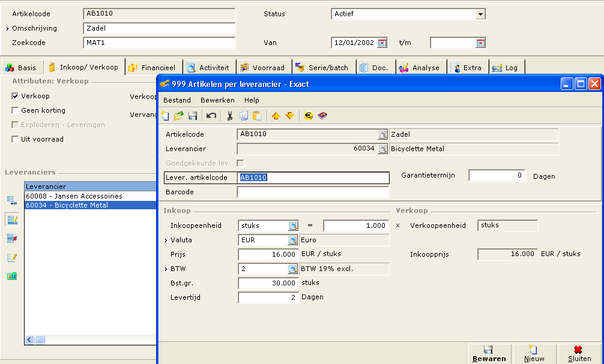This screenshot has width=604, height=364.
Task: Click the Lever. artikelcode input field
Action: pos(313,178)
